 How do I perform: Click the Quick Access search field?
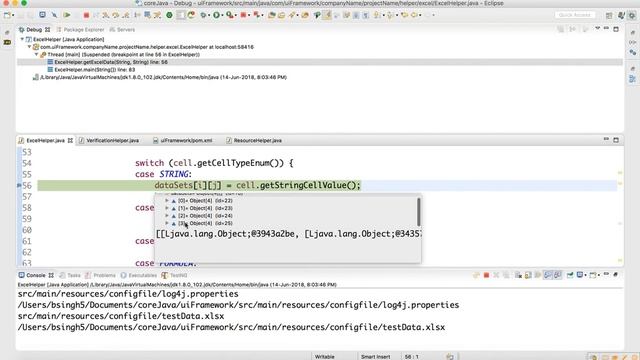[575, 15]
